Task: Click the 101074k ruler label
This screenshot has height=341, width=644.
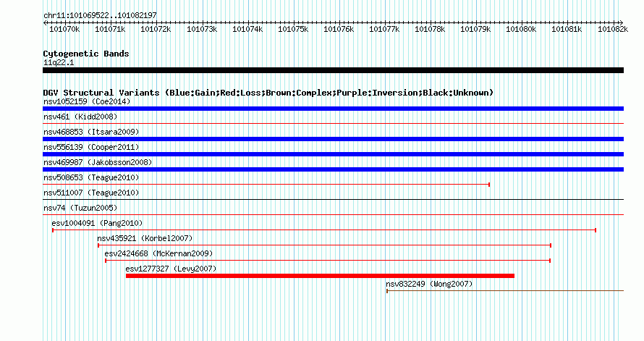Action: click(x=247, y=29)
